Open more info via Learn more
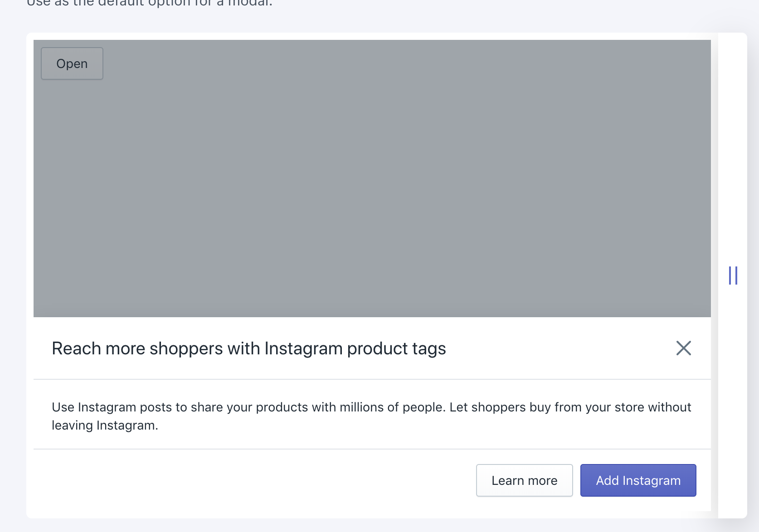This screenshot has width=759, height=532. point(524,480)
